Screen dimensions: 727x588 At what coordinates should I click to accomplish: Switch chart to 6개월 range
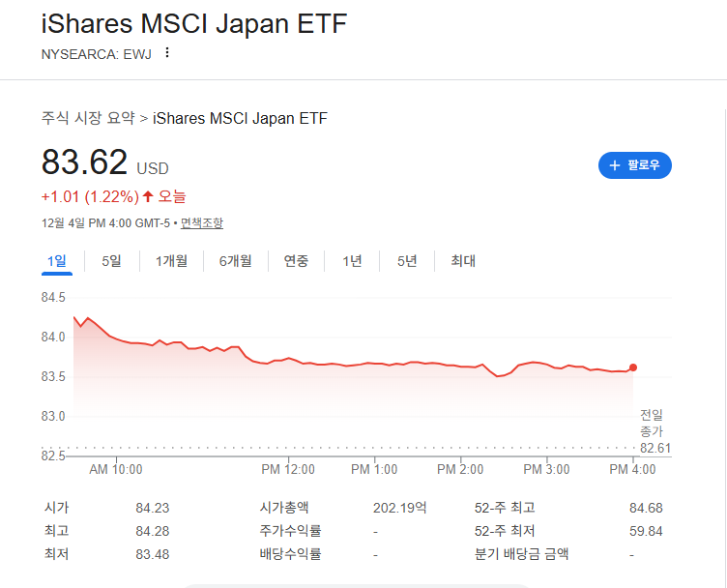tap(236, 261)
